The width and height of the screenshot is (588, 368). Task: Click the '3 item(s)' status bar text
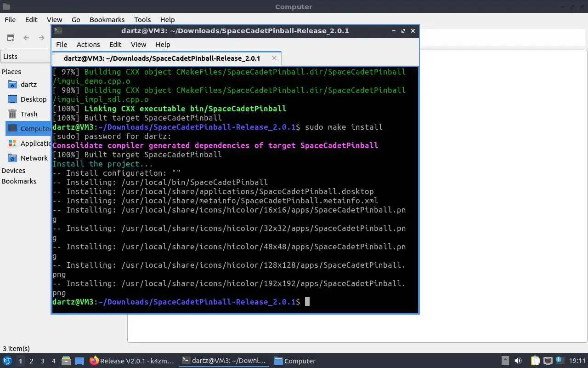16,349
